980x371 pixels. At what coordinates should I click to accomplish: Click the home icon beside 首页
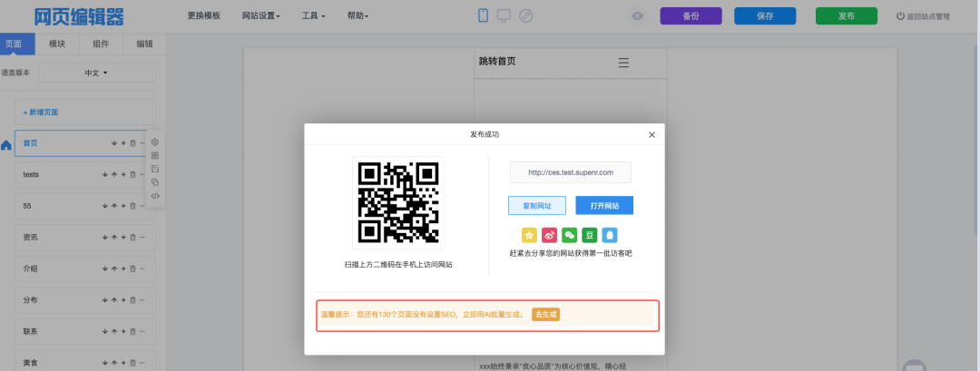click(6, 145)
